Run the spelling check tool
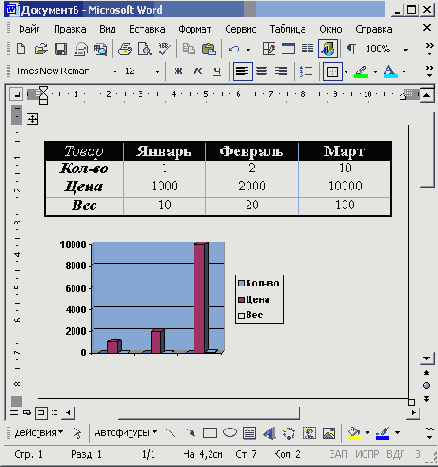 (164, 49)
